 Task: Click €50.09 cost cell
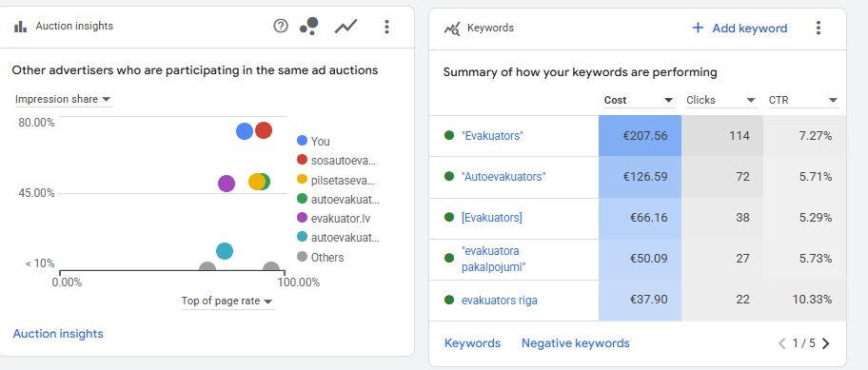pyautogui.click(x=640, y=259)
